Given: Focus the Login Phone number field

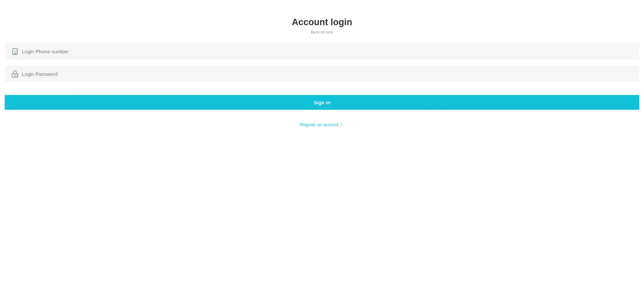Looking at the screenshot, I should [322, 51].
